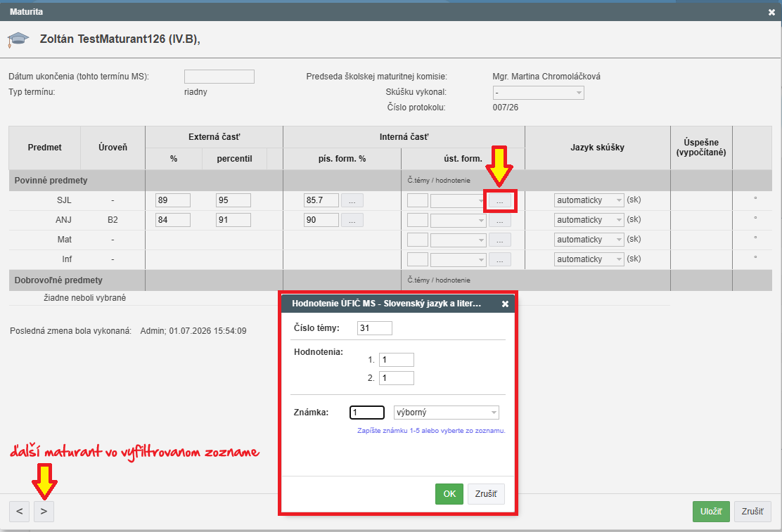Open Inf oral grade dropdown

pyautogui.click(x=459, y=259)
